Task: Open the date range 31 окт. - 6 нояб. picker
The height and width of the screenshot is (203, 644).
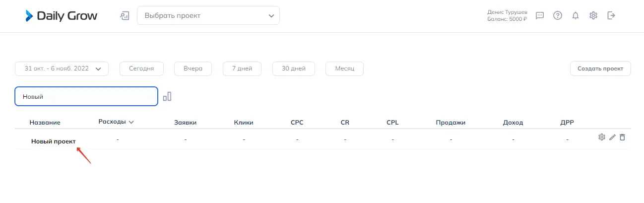Action: pyautogui.click(x=62, y=68)
